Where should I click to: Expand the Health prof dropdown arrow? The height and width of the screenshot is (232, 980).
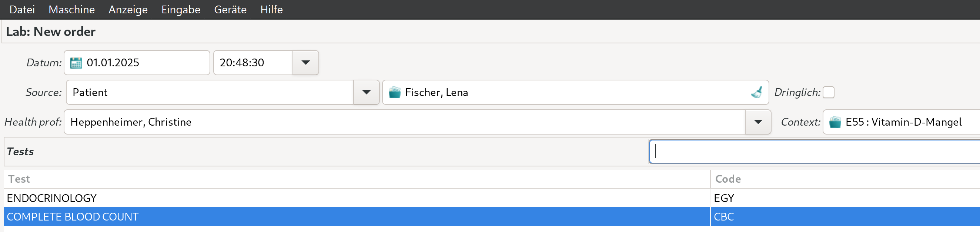[758, 122]
